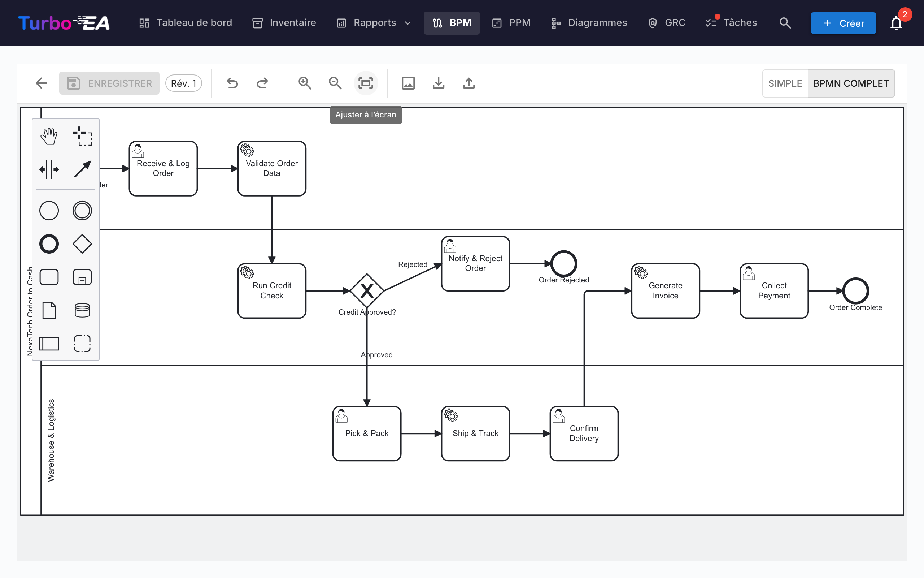Open PPM section

(x=511, y=23)
